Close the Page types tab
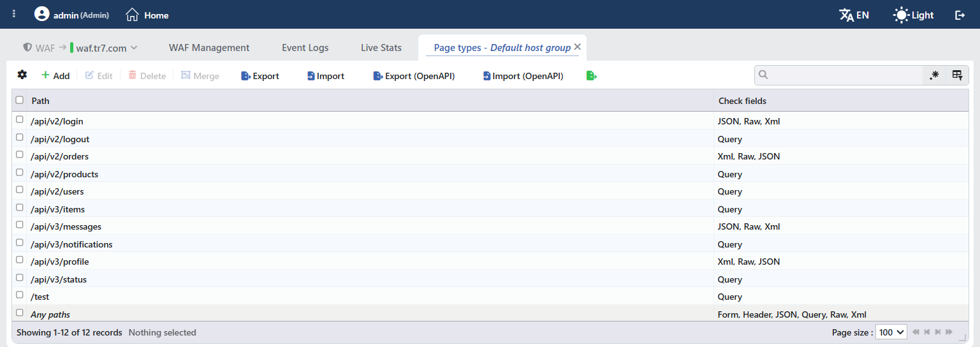980x347 pixels. point(577,47)
